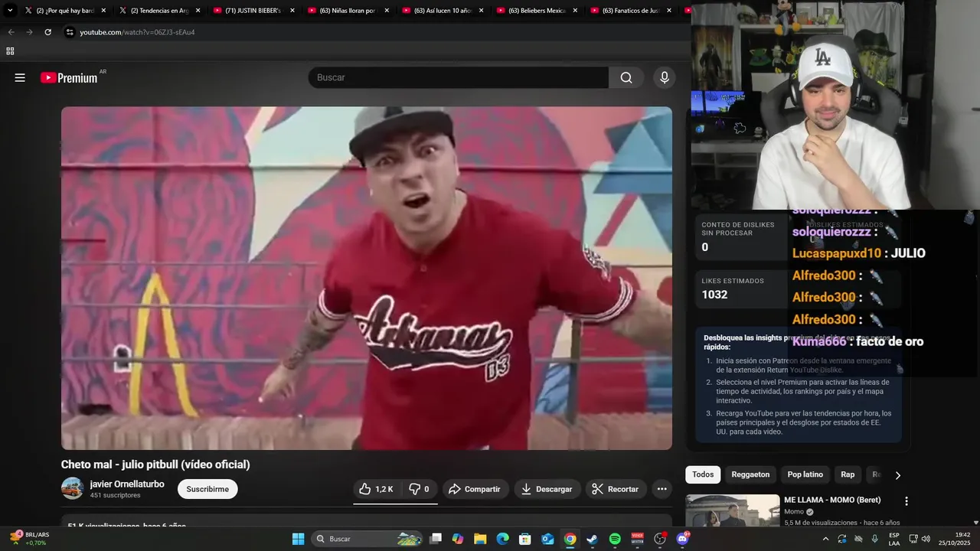Reload the page with refresh icon
Image resolution: width=980 pixels, height=551 pixels.
[47, 32]
